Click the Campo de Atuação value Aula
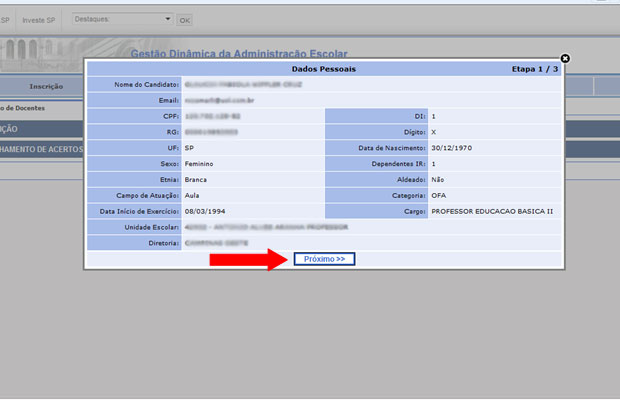 coord(193,196)
